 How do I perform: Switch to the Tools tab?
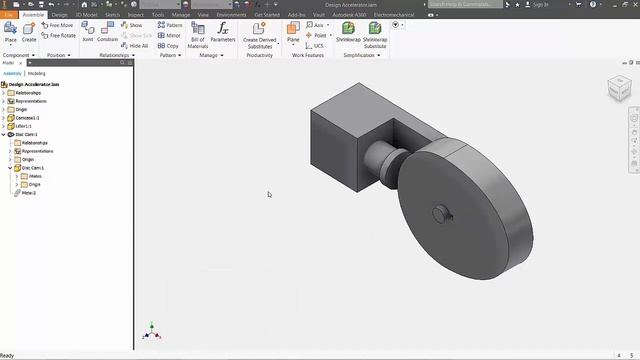(158, 15)
